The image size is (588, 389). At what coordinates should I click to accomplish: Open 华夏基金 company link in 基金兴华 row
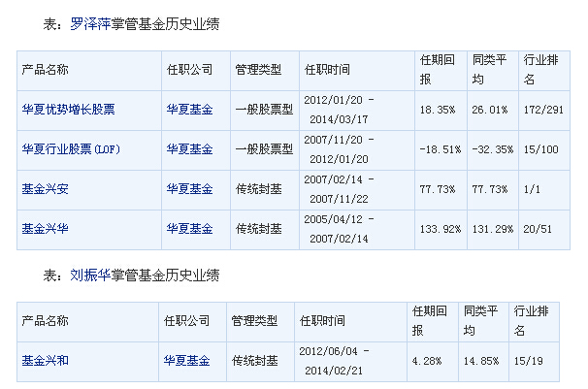190,229
